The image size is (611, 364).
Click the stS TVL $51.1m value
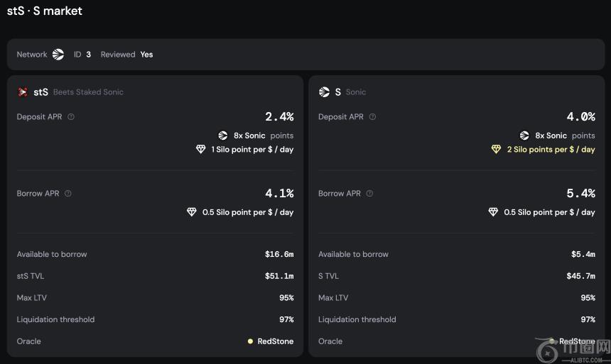[x=279, y=276]
